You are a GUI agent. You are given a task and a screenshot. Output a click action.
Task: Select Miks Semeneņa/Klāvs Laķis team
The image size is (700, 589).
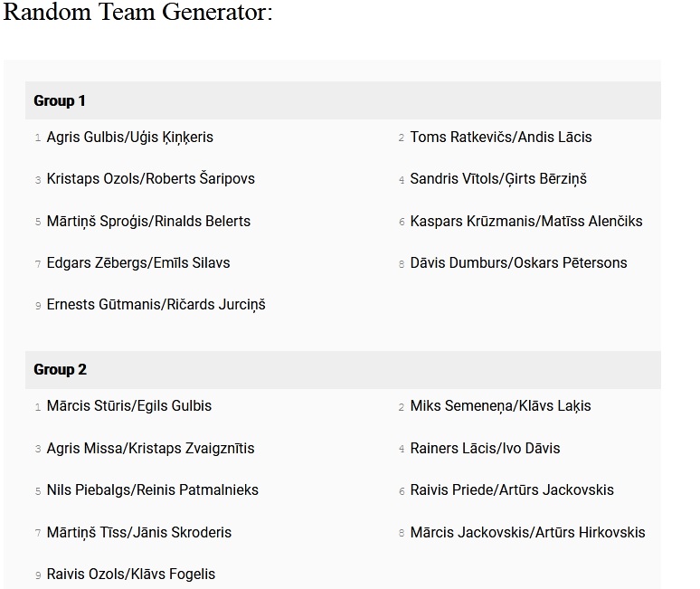500,406
